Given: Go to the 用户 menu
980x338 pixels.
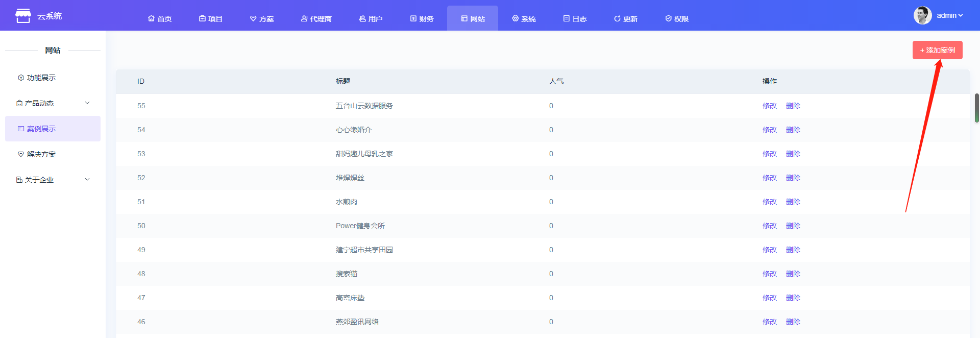Looking at the screenshot, I should (371, 18).
